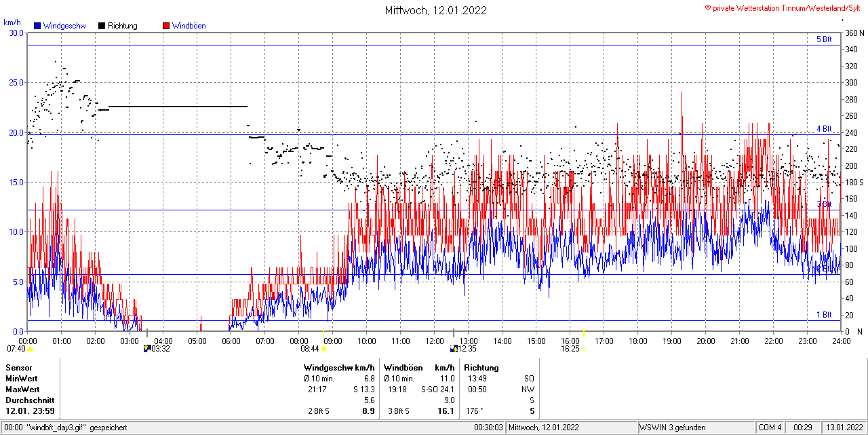Screen dimensions: 868x435
Task: Click the 25.0 value on speed axis
Action: 16,82
